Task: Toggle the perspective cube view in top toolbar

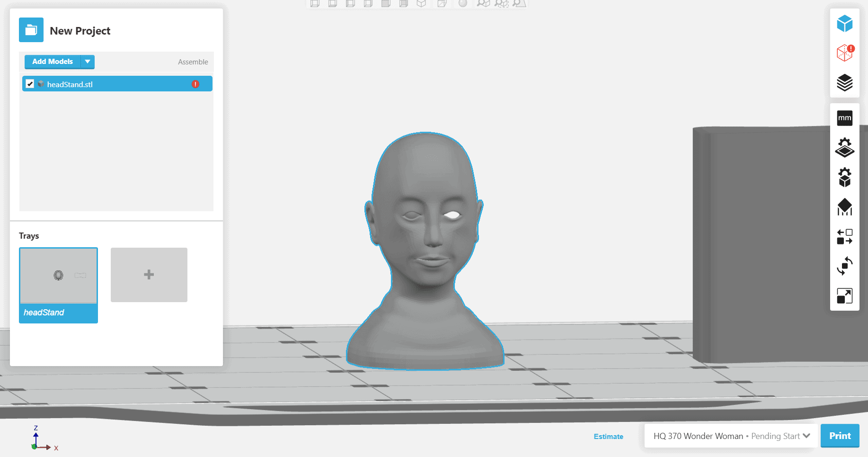Action: pos(442,3)
